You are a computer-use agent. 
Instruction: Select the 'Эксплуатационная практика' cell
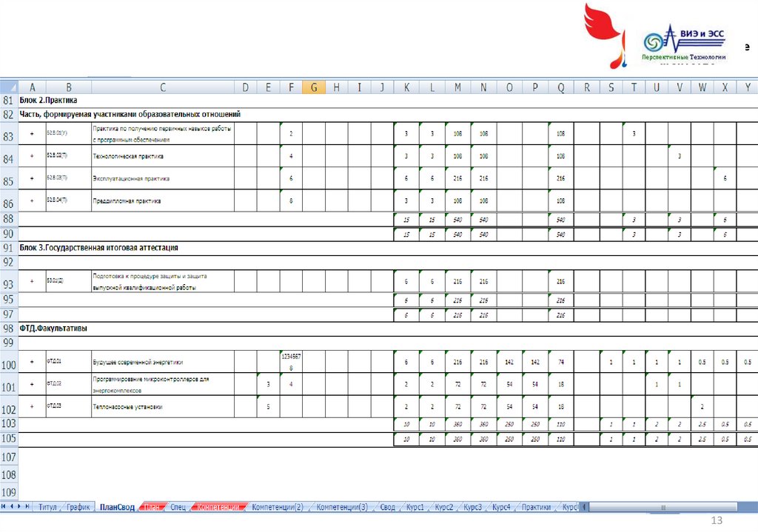(163, 178)
